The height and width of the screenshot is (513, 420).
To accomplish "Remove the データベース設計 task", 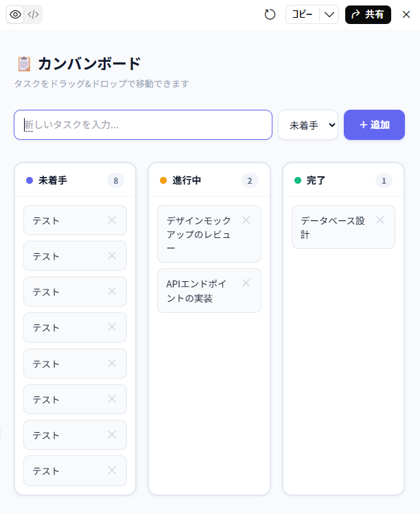I will click(380, 220).
